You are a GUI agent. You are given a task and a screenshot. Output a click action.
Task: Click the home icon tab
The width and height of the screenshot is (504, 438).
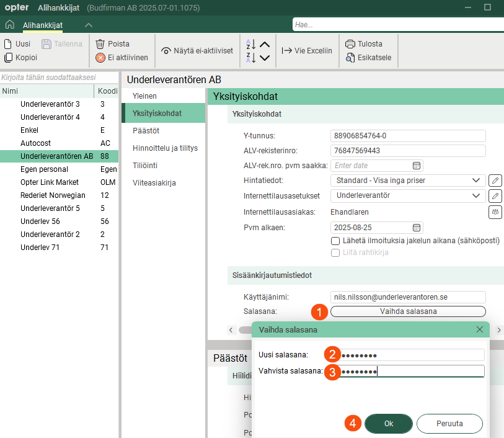click(9, 25)
